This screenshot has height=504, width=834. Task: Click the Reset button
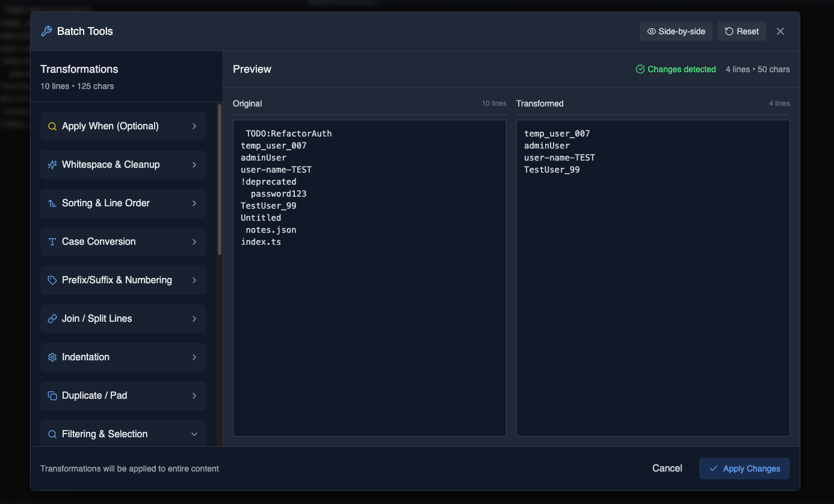tap(741, 31)
